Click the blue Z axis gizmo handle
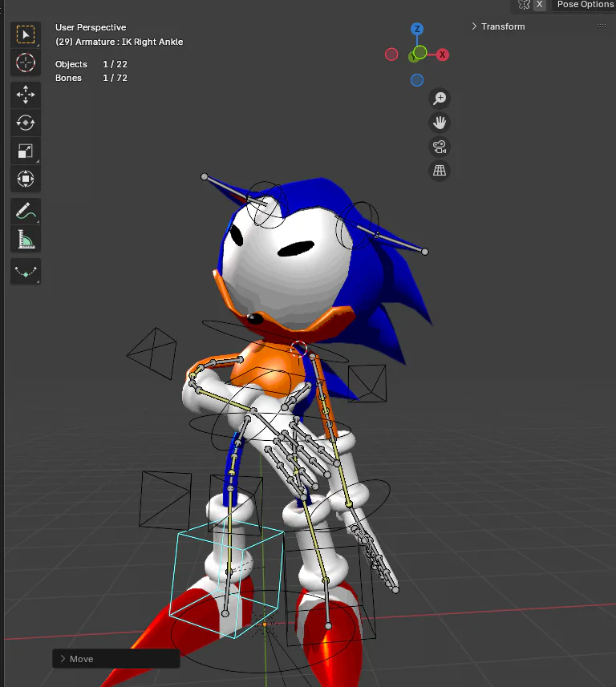The width and height of the screenshot is (616, 687). click(x=417, y=30)
